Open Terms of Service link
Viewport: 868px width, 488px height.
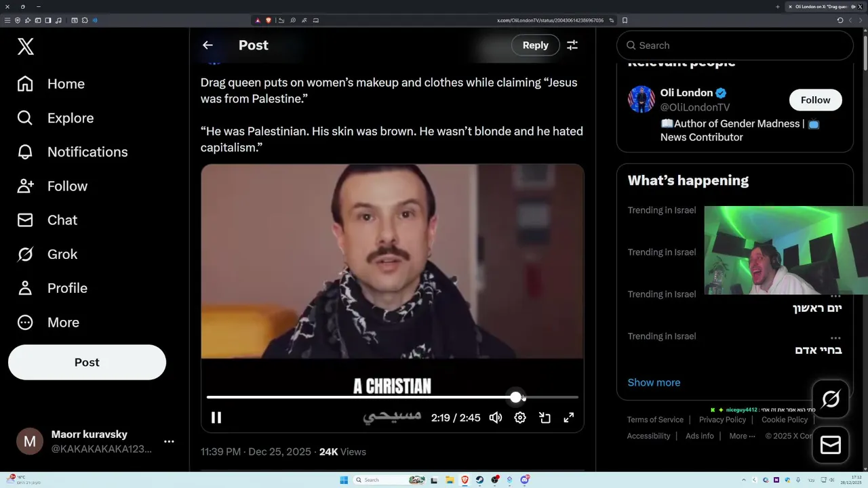tap(655, 420)
